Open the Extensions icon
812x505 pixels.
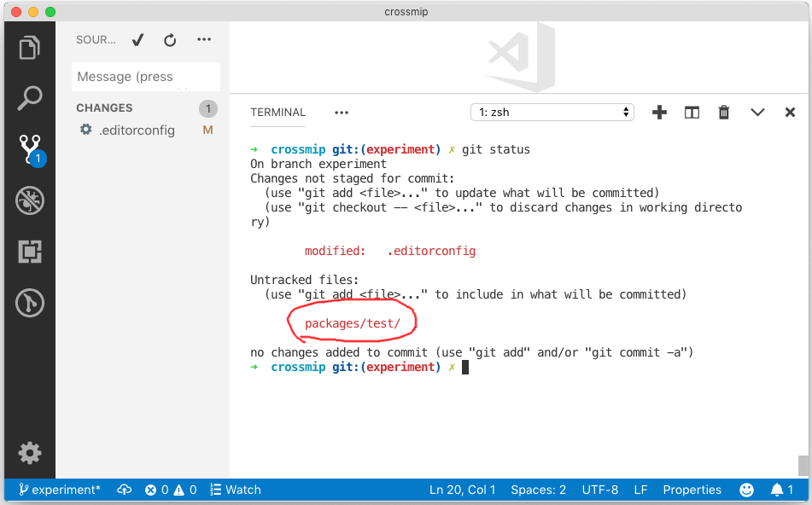[30, 252]
